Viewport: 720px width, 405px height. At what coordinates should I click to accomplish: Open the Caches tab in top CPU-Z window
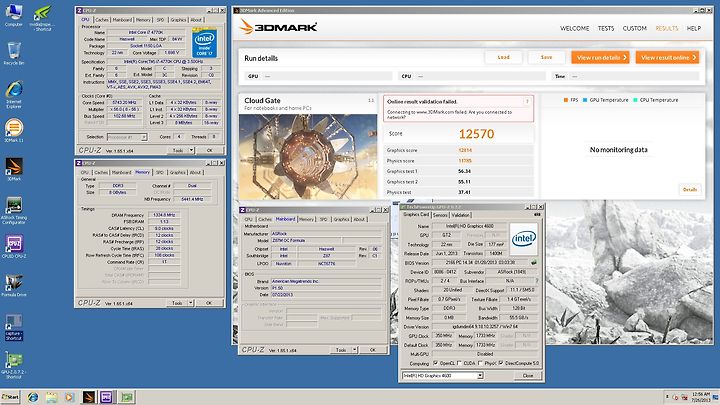(101, 20)
